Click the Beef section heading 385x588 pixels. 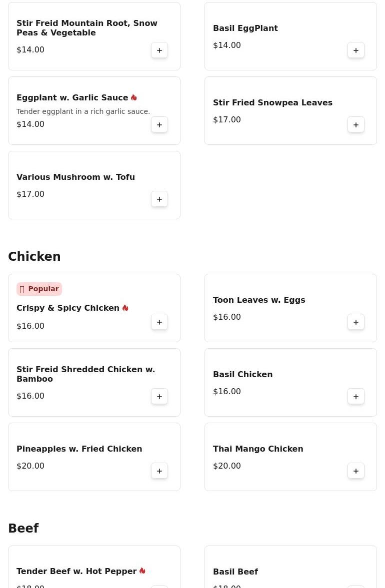point(23,528)
